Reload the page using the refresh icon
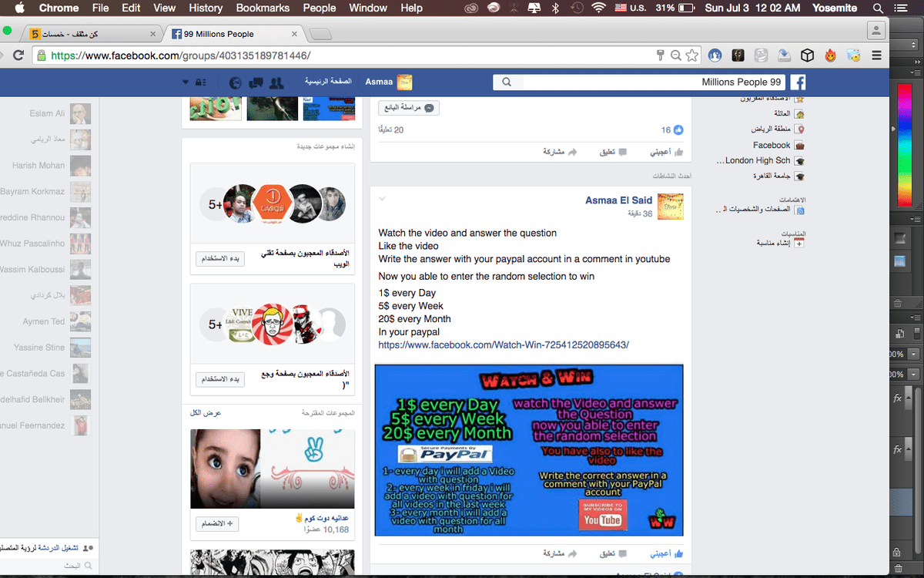 point(18,55)
